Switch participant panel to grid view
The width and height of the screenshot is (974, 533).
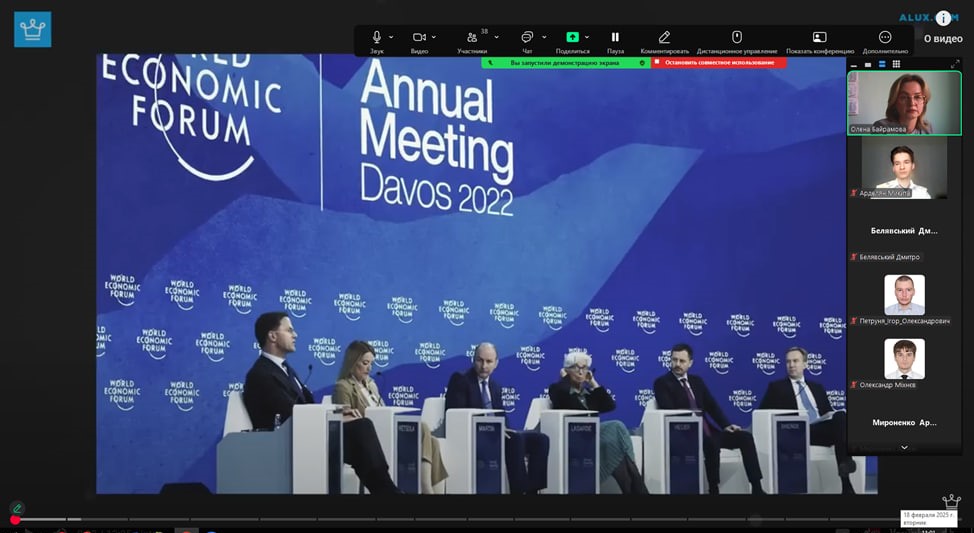(x=896, y=64)
